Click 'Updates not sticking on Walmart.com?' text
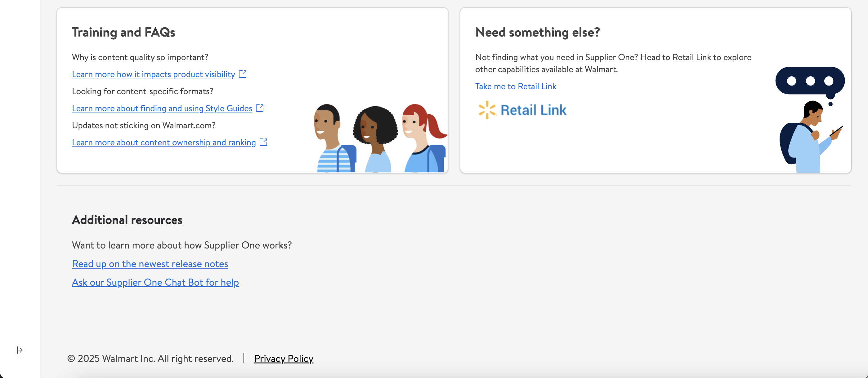868x378 pixels. pyautogui.click(x=144, y=125)
